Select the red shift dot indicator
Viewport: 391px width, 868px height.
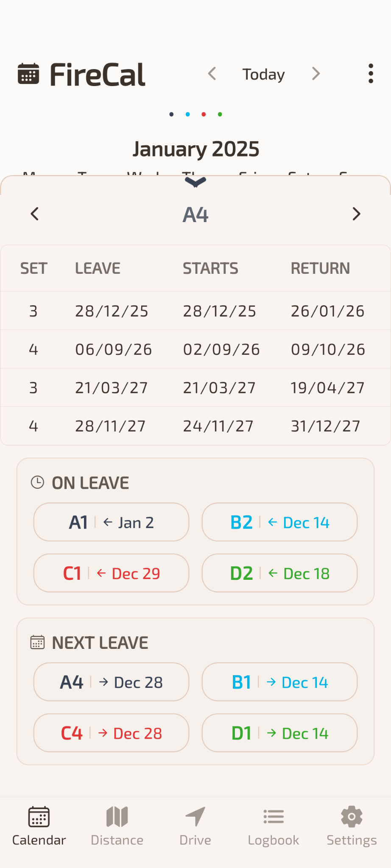(x=204, y=114)
